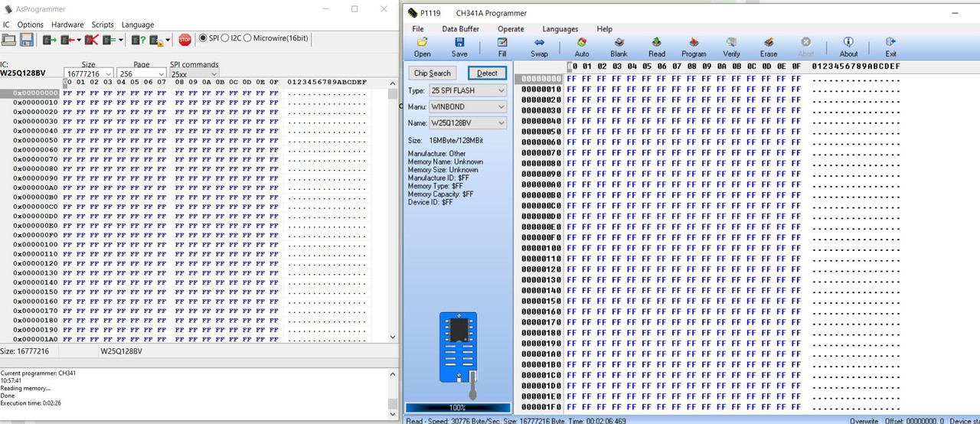Stop operation red STOP icon in AsProgrammer
This screenshot has width=980, height=424.
[185, 40]
